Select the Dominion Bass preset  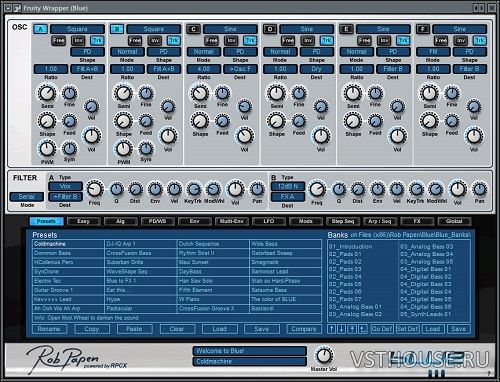[x=68, y=253]
